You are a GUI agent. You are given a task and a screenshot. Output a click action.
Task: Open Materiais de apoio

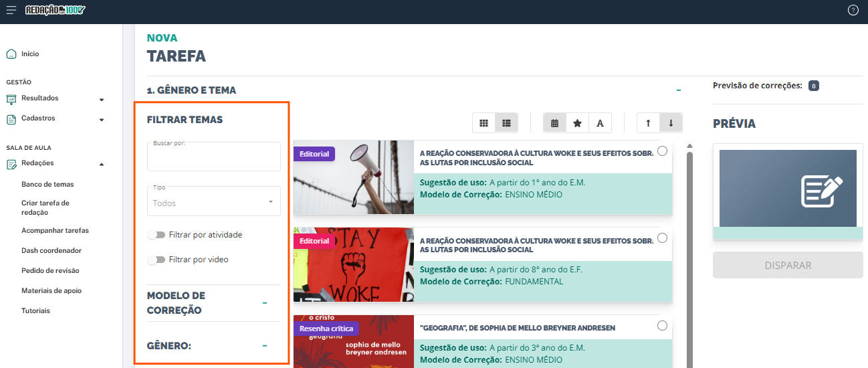coord(51,290)
